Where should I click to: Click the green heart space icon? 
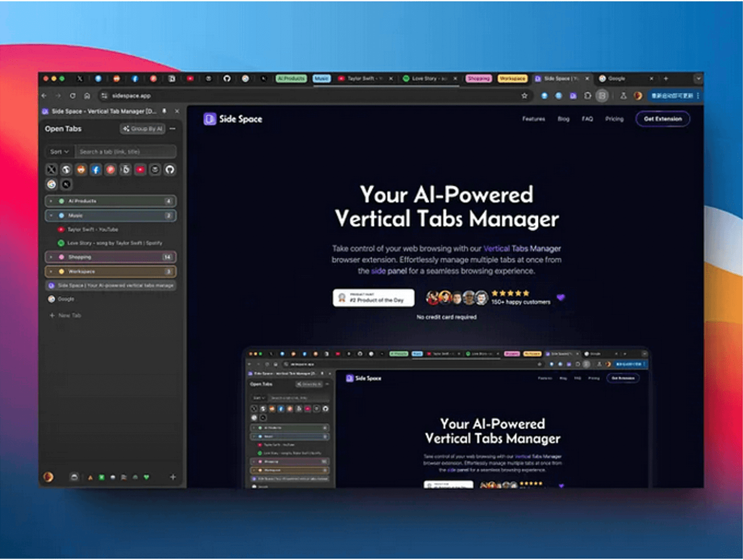146,477
